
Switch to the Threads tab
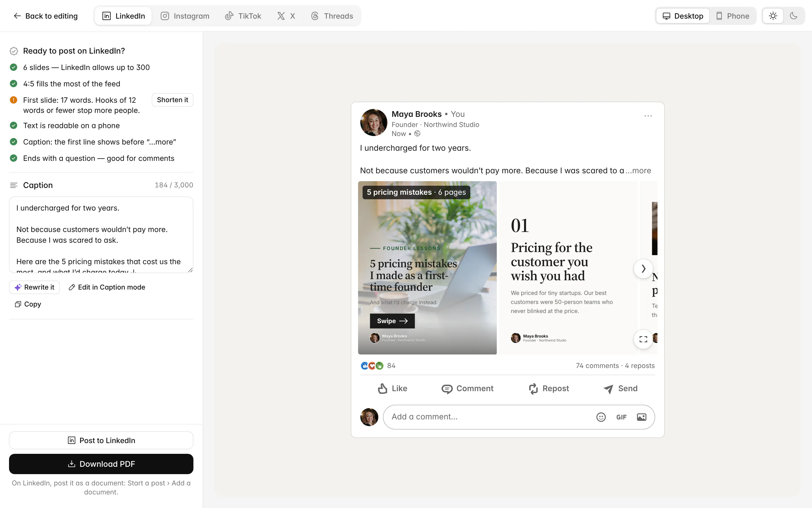[x=332, y=16]
